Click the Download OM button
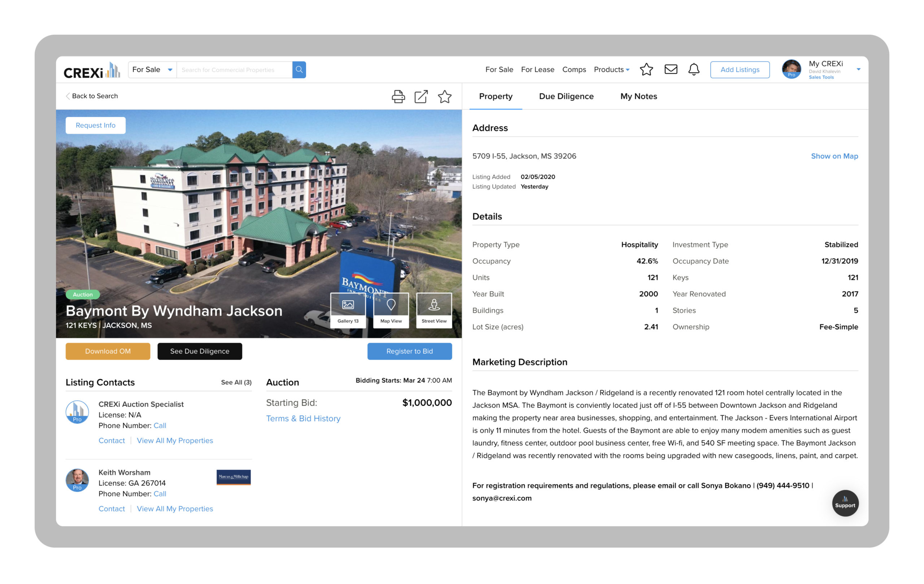Image resolution: width=924 pixels, height=584 pixels. coord(108,351)
